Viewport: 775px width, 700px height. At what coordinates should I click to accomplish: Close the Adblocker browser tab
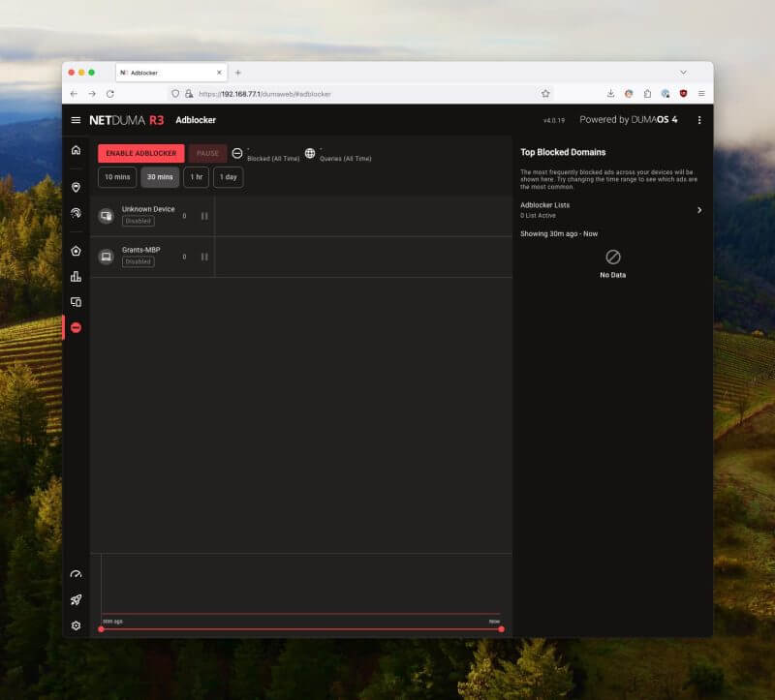[219, 73]
